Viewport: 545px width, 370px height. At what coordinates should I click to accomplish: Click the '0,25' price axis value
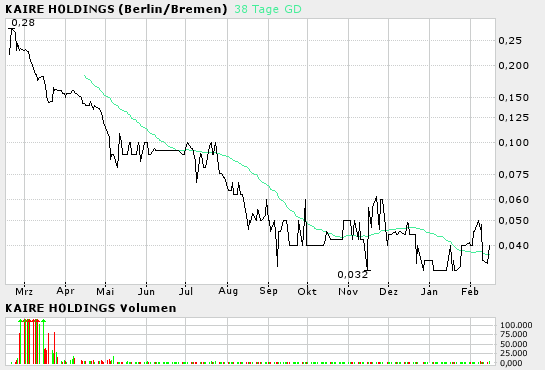510,41
